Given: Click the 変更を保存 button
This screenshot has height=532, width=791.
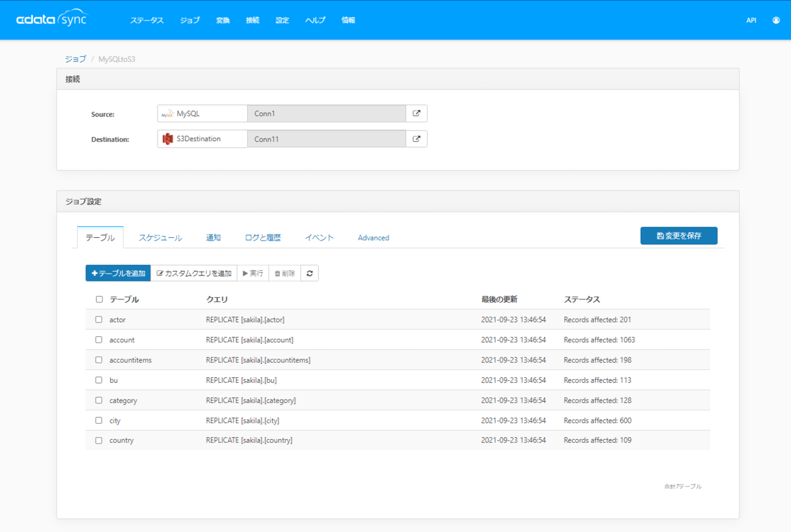Looking at the screenshot, I should point(678,235).
